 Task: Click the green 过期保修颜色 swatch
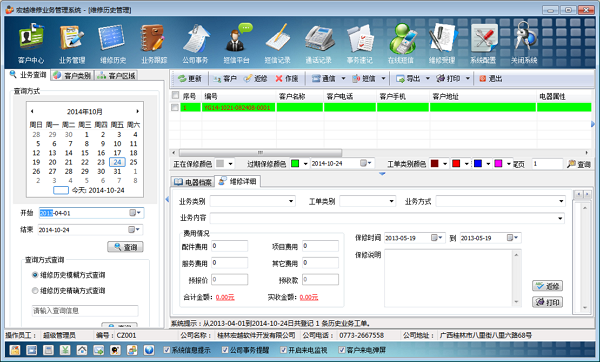(x=295, y=164)
